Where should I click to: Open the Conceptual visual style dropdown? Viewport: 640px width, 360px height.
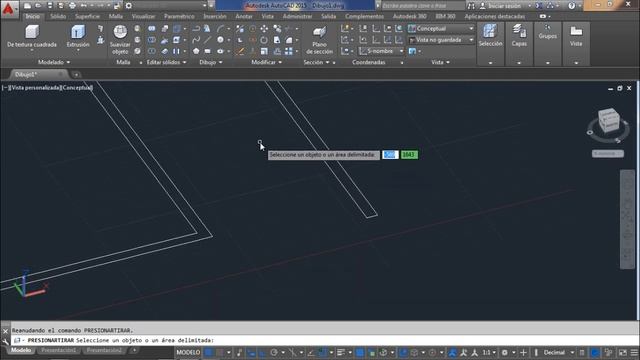tap(441, 29)
